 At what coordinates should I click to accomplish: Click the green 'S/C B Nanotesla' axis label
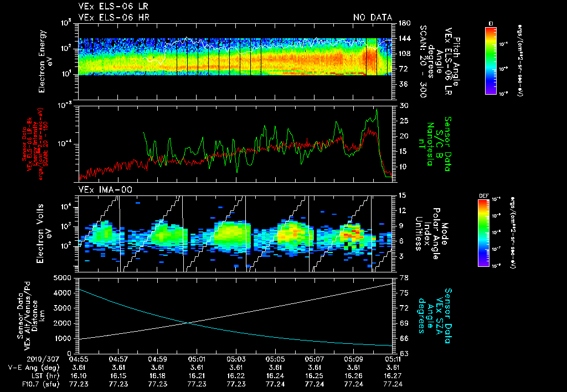[x=434, y=144]
